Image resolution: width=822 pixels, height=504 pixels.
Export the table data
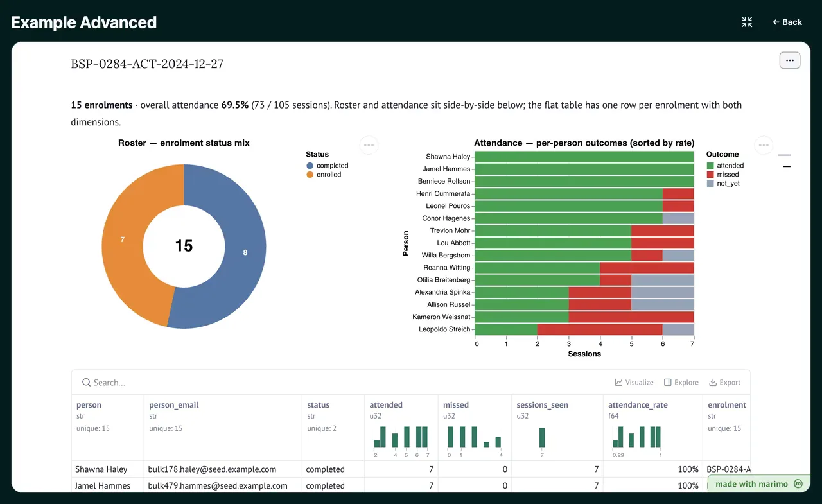point(725,383)
